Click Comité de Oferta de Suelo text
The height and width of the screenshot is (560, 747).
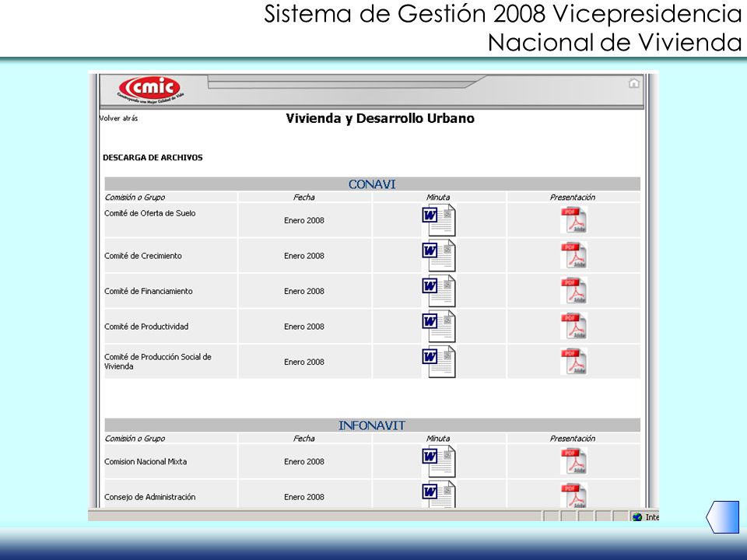[x=149, y=213]
